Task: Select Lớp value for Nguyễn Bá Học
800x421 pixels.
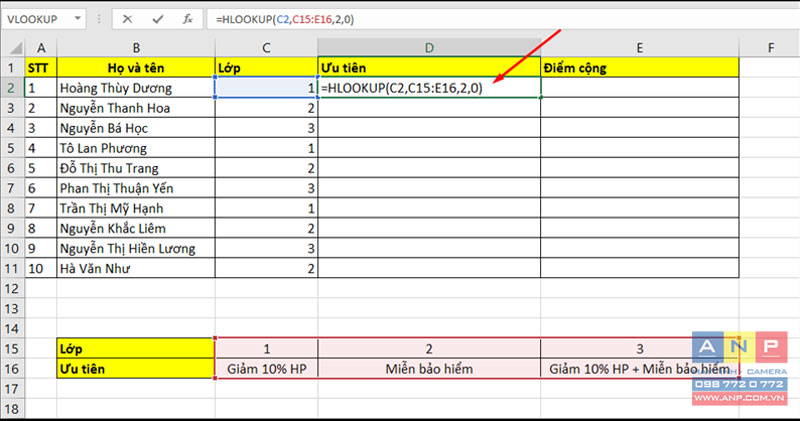Action: click(266, 128)
